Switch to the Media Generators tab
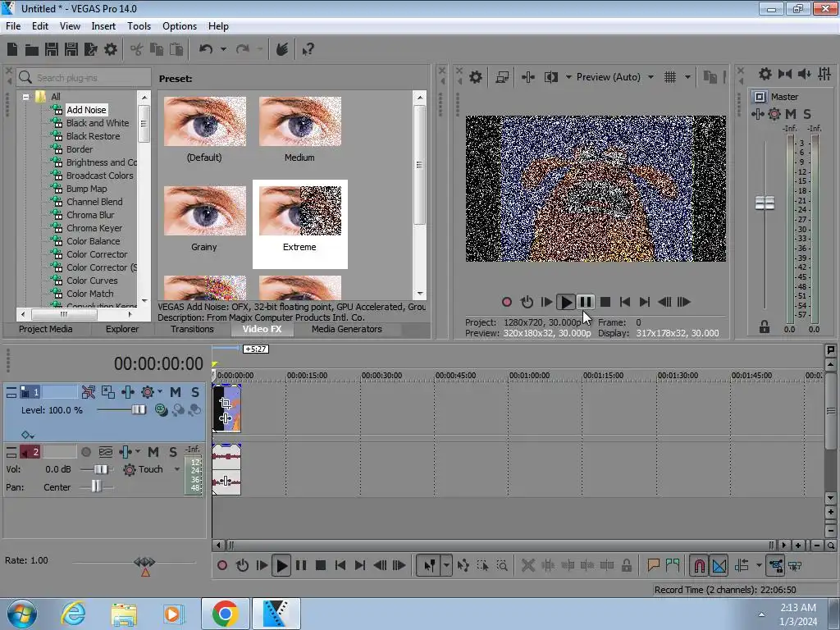 (347, 329)
